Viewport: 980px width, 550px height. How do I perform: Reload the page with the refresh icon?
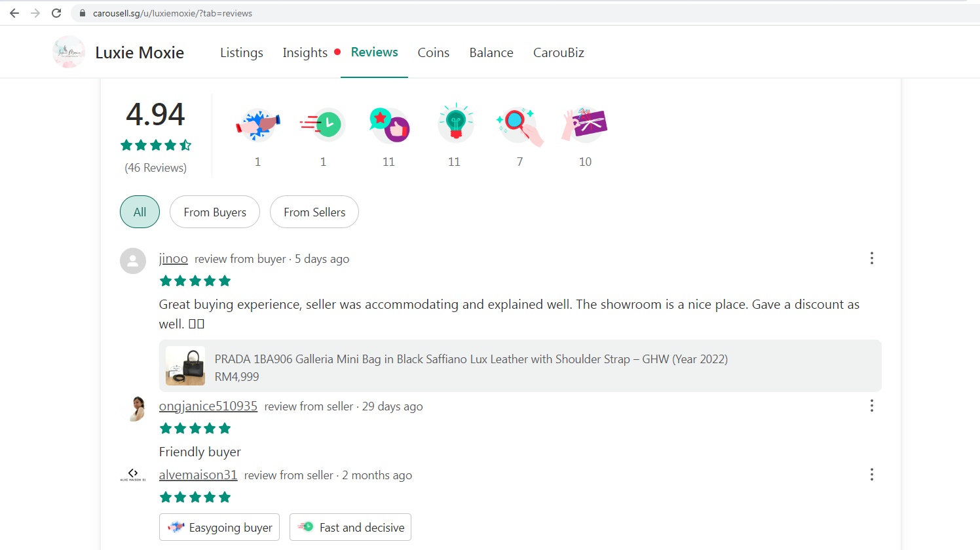[56, 13]
